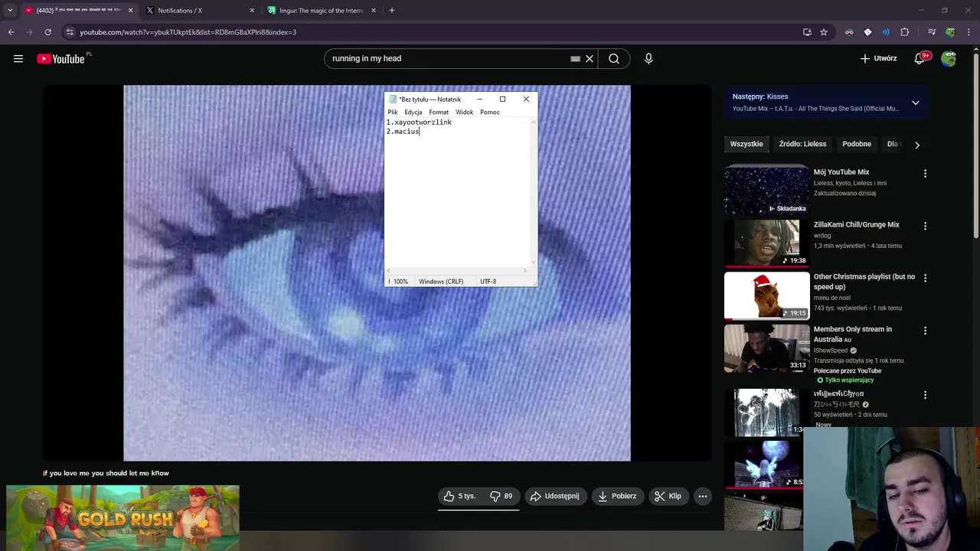980x551 pixels.
Task: Open the account avatar menu
Action: [949, 58]
